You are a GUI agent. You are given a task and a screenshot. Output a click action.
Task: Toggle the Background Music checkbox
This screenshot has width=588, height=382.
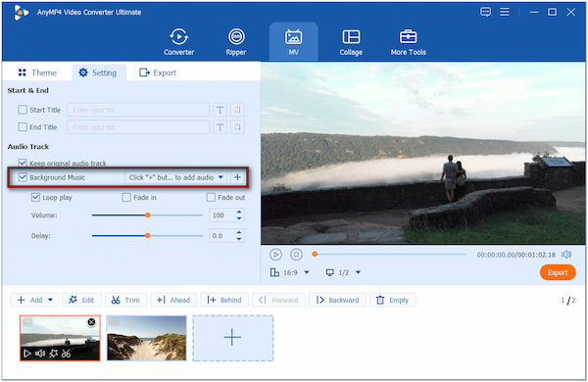[23, 177]
